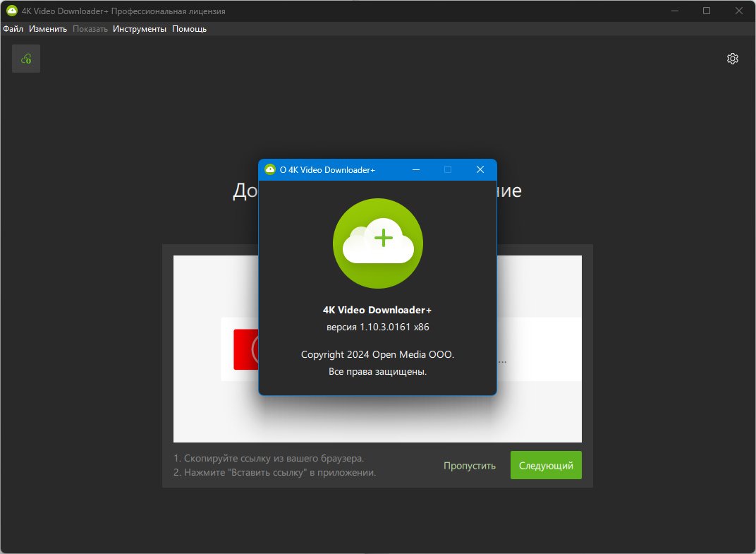This screenshot has width=756, height=554.
Task: Minimize the About dialog window
Action: point(416,169)
